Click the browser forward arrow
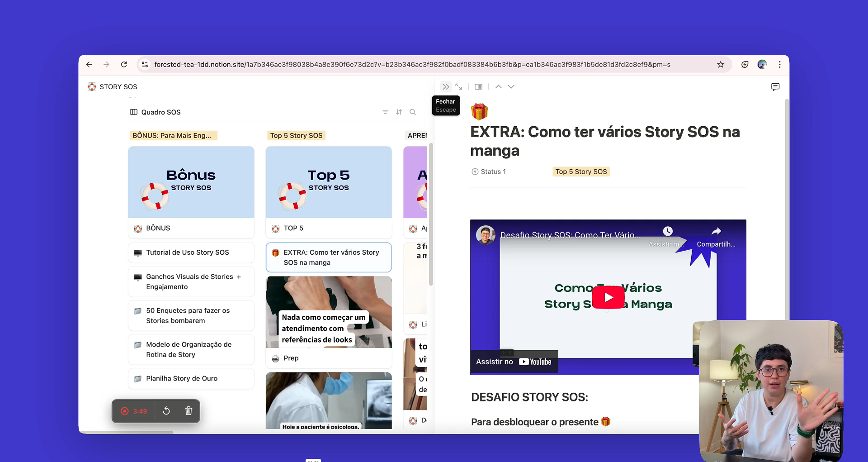868x462 pixels. [x=106, y=65]
